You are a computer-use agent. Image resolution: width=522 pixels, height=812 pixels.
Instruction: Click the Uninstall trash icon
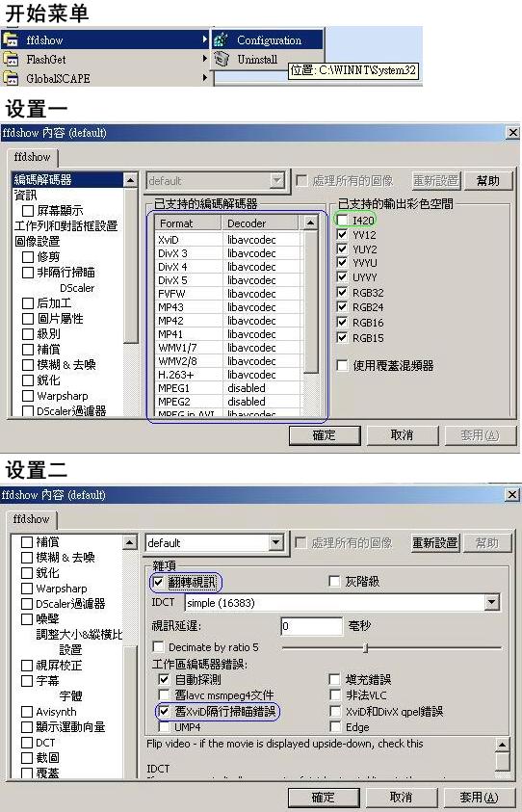click(222, 59)
